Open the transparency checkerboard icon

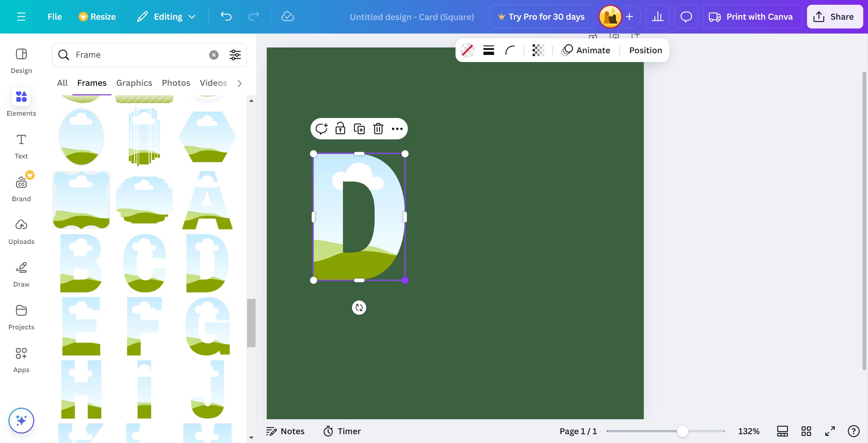point(538,50)
